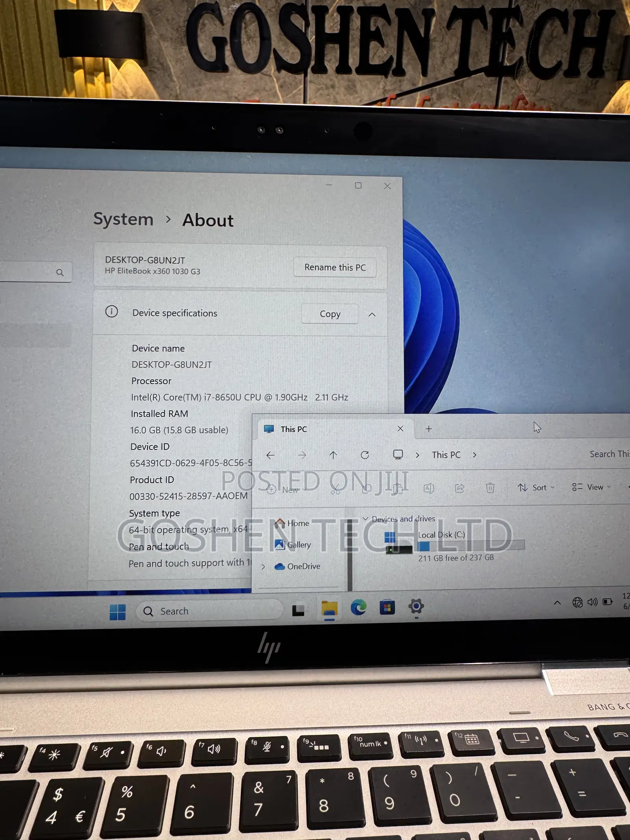Go up one folder level

(333, 455)
